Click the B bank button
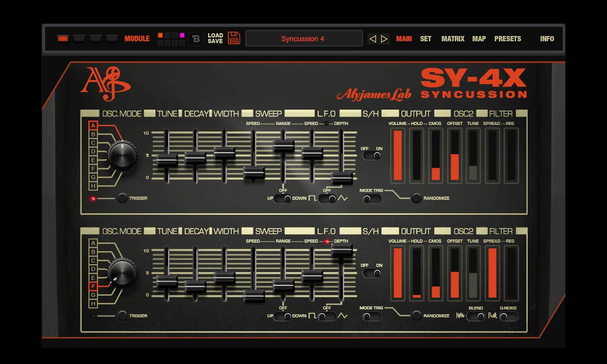607x364 pixels. tap(196, 39)
